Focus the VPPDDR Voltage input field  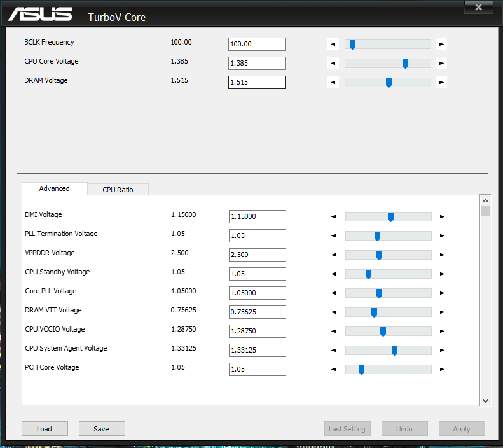pyautogui.click(x=258, y=255)
